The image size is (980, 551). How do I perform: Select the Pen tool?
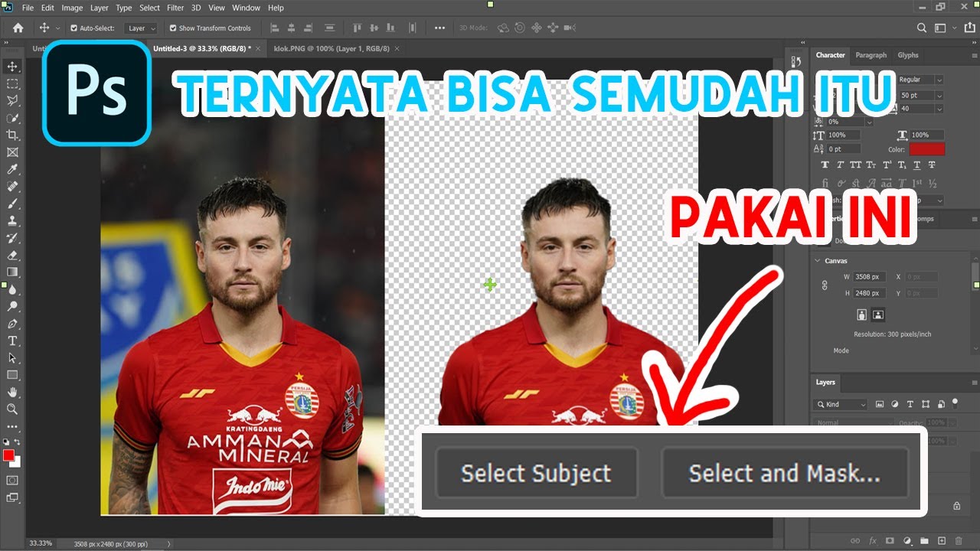pos(12,324)
